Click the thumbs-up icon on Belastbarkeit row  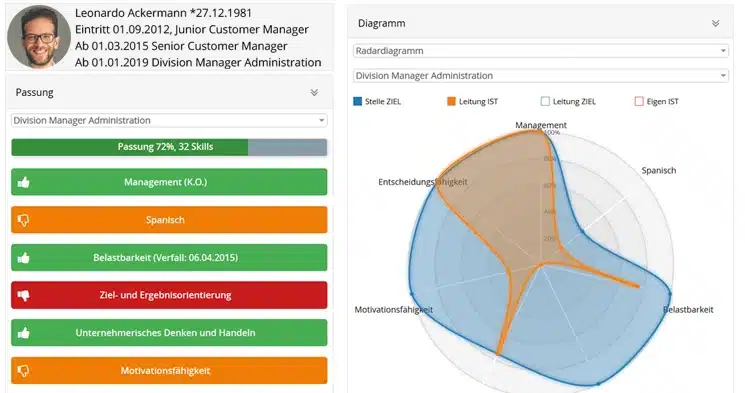click(x=23, y=258)
